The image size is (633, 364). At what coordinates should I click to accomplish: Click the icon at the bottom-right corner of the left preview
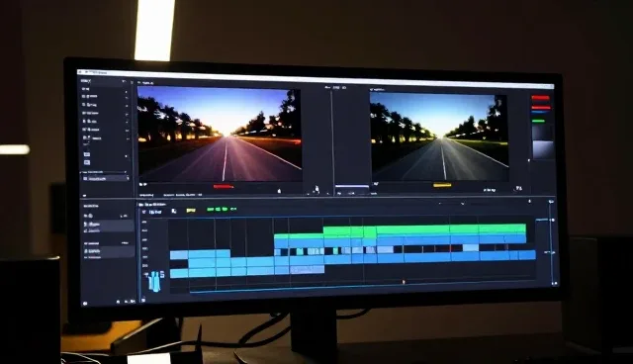[316, 189]
